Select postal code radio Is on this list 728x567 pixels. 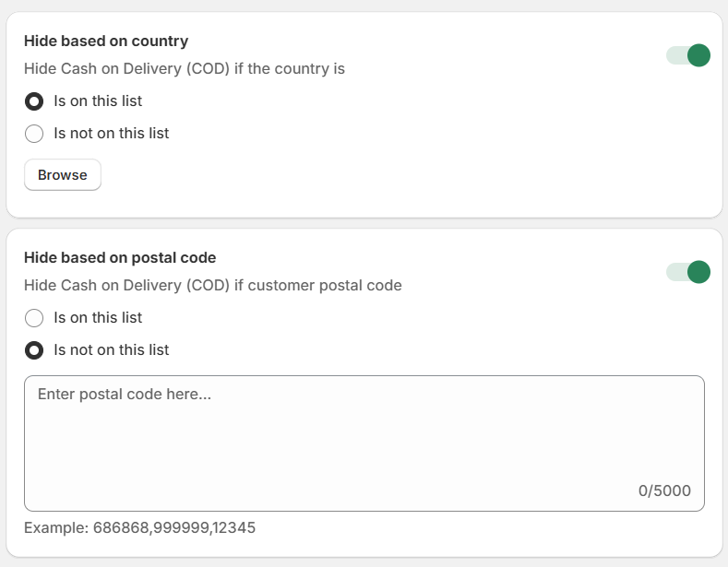[x=34, y=318]
